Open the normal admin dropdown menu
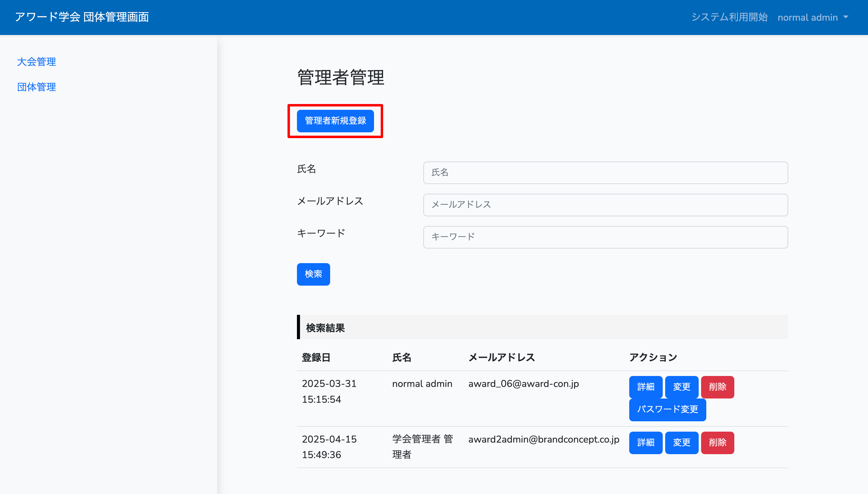868x494 pixels. [812, 17]
